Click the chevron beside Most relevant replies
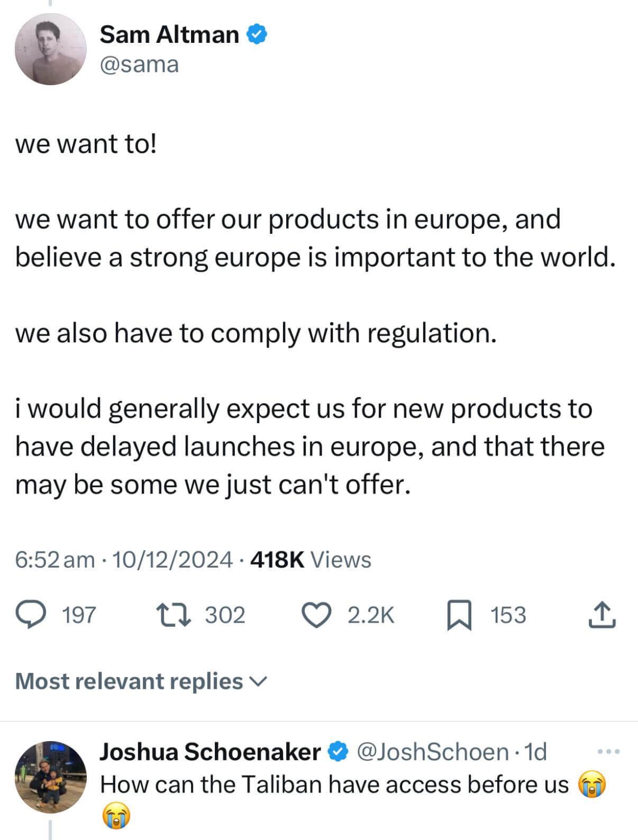The height and width of the screenshot is (840, 638). (259, 681)
